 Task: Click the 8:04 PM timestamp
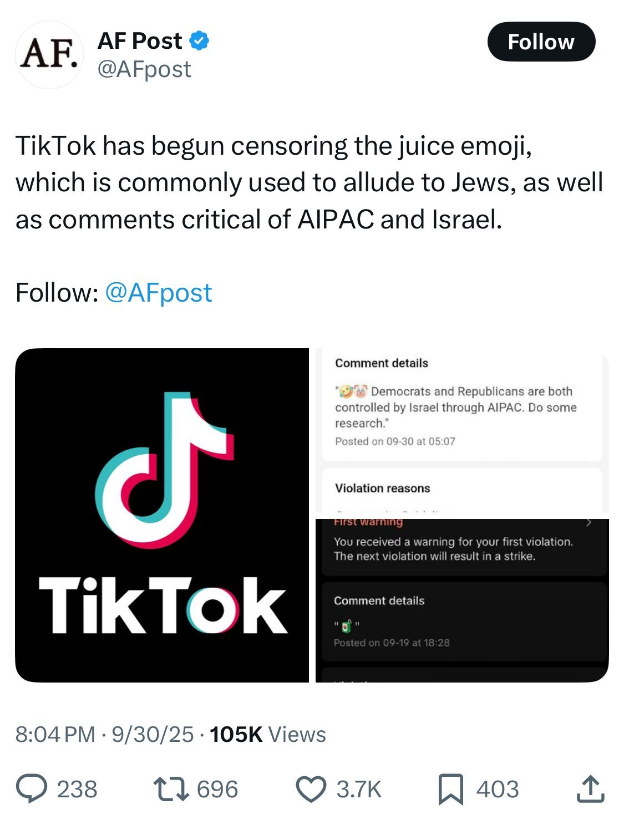click(55, 734)
